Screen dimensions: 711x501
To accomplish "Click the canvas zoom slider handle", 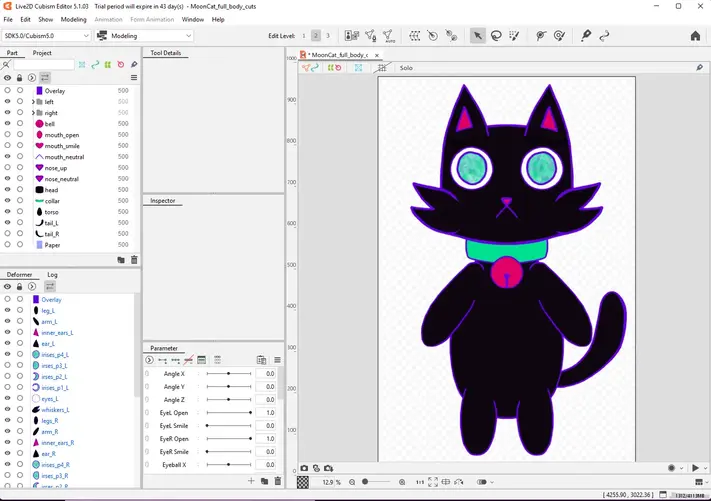I will tap(365, 482).
